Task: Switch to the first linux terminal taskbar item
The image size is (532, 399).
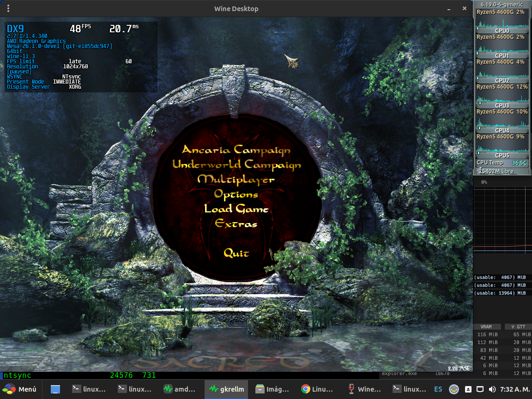Action: pyautogui.click(x=89, y=389)
